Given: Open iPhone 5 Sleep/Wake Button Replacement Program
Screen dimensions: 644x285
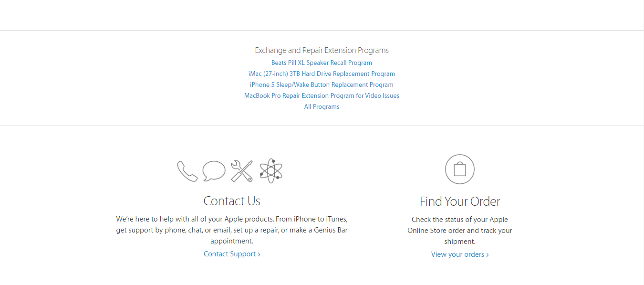Looking at the screenshot, I should tap(322, 84).
